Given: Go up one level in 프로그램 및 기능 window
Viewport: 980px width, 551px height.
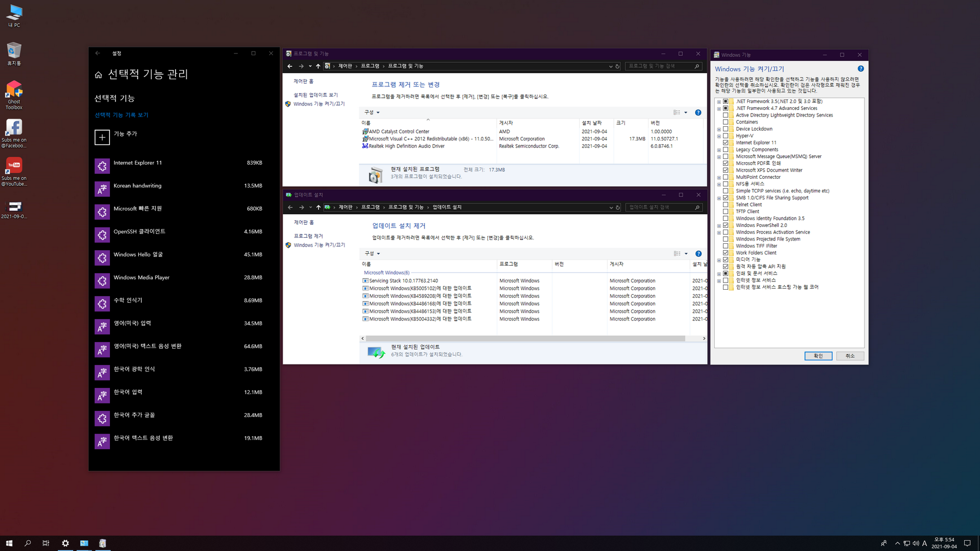Looking at the screenshot, I should (x=318, y=66).
